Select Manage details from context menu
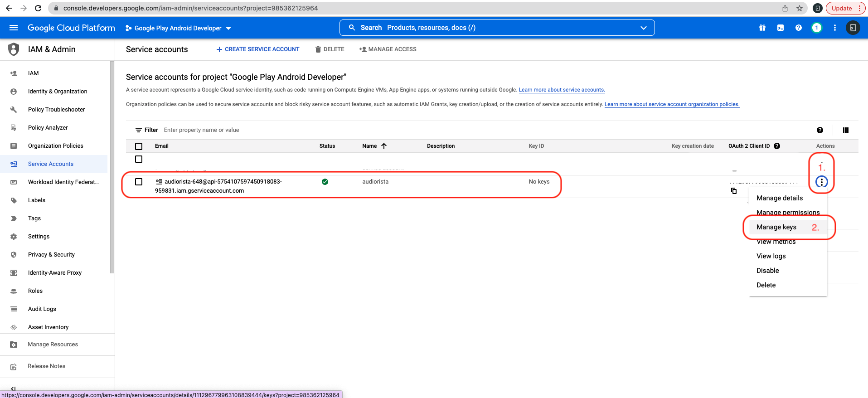This screenshot has width=868, height=398. click(x=780, y=198)
